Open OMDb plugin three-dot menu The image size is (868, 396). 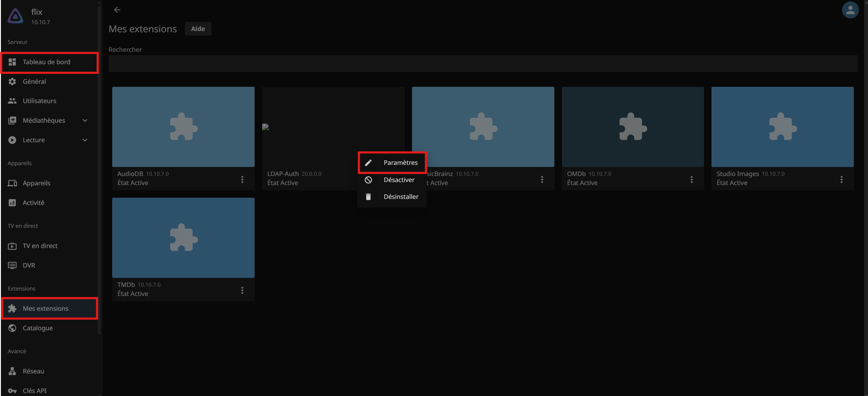click(x=692, y=180)
